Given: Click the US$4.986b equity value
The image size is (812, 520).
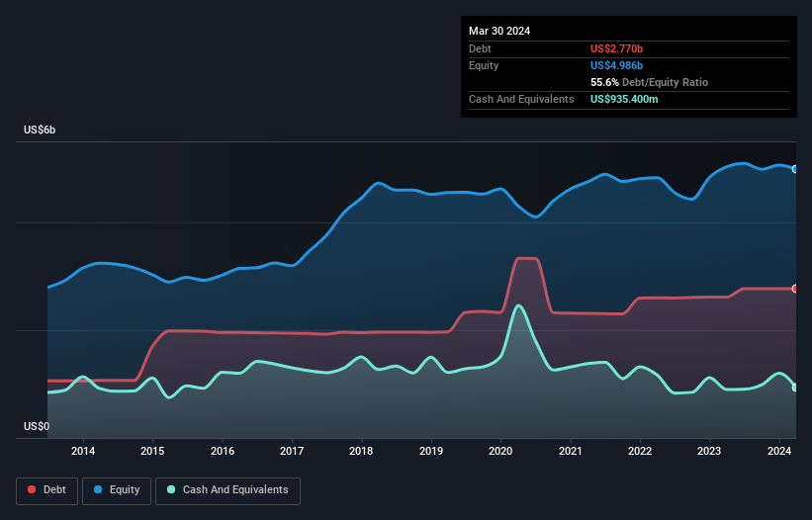Looking at the screenshot, I should pyautogui.click(x=616, y=65).
